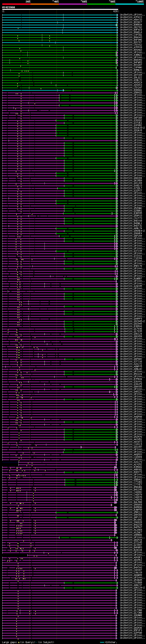Select the UniRef100_Q96I24-2 label
146x644 pixels.
click(x=132, y=588)
